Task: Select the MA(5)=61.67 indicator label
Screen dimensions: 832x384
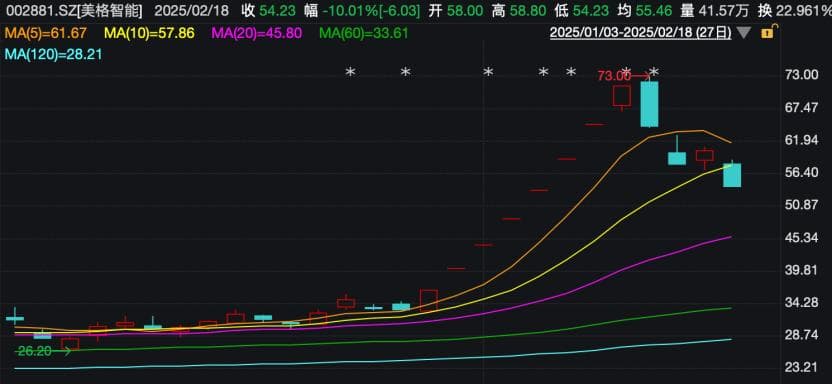Action: click(x=45, y=33)
